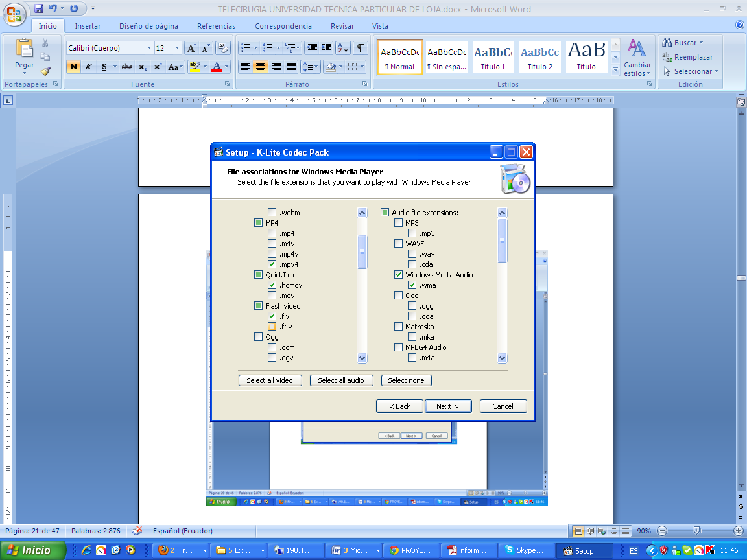Open the Diseño de página tab
Screen dimensions: 747x560
[148, 26]
